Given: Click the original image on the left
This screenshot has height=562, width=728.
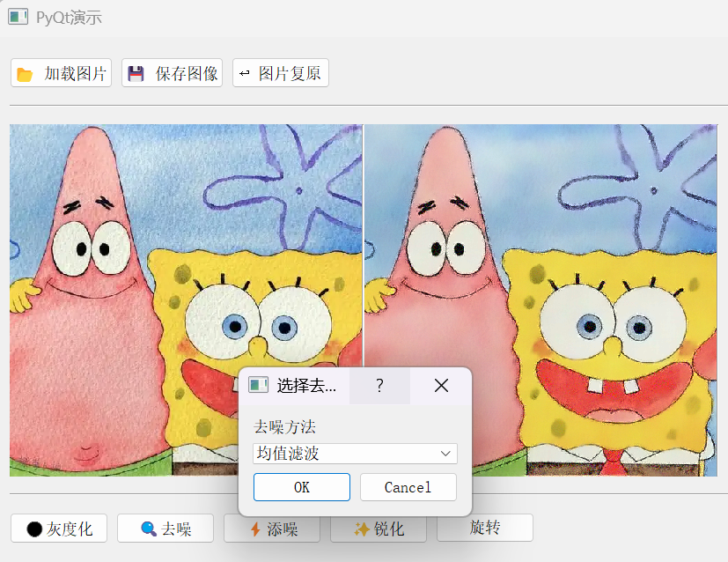Looking at the screenshot, I should (x=186, y=300).
